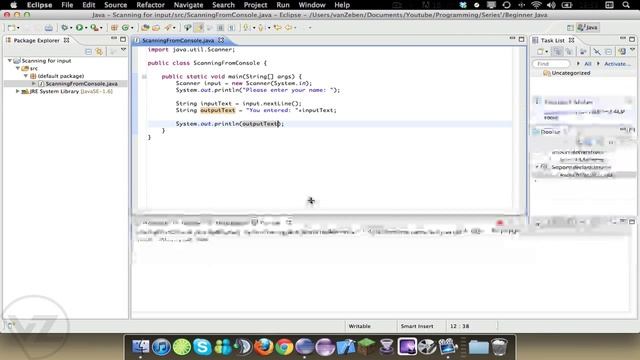Open Google Chrome from the dock

[284, 347]
